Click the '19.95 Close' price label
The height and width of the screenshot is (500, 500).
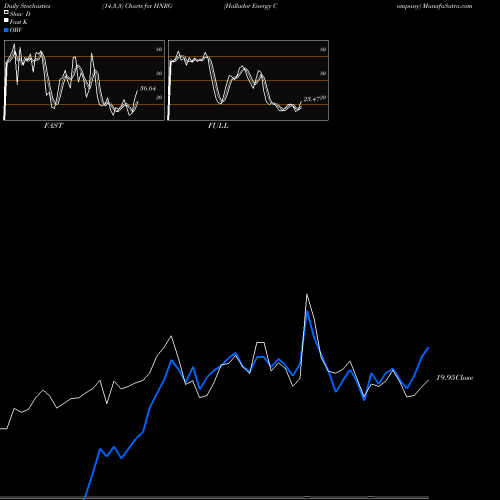[455, 378]
